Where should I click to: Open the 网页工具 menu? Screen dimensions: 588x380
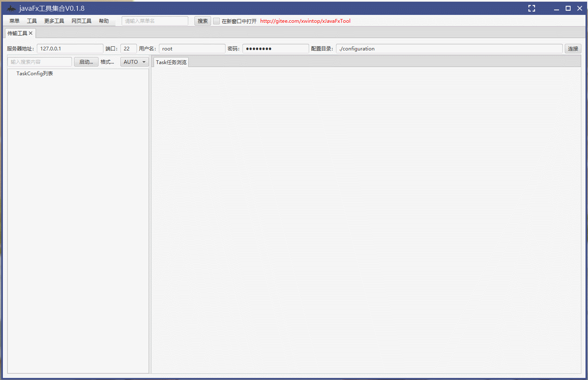click(82, 21)
